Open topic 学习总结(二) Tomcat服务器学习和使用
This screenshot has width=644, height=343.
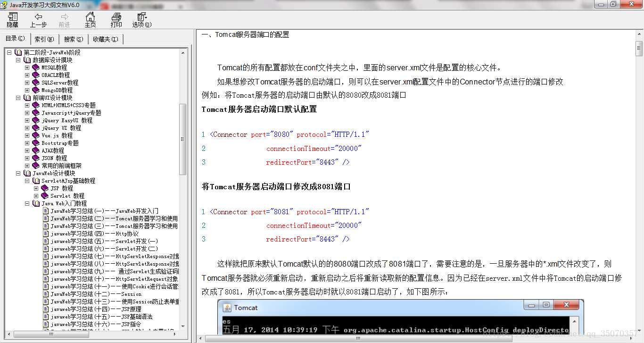click(114, 218)
